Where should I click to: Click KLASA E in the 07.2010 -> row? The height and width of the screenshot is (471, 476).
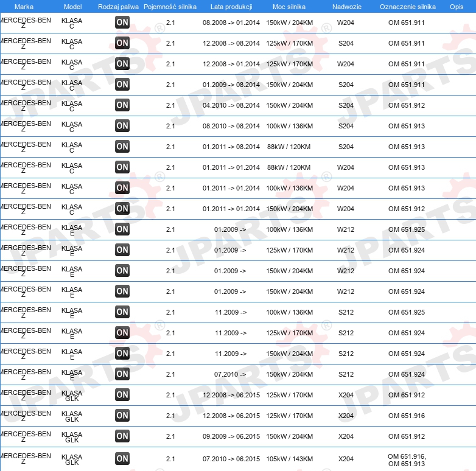72,375
